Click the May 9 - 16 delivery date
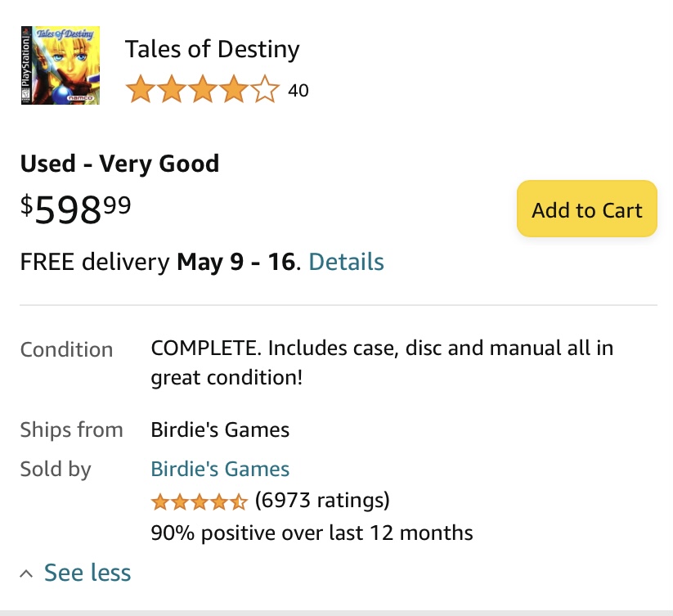Screen dimensions: 673x616 (236, 262)
